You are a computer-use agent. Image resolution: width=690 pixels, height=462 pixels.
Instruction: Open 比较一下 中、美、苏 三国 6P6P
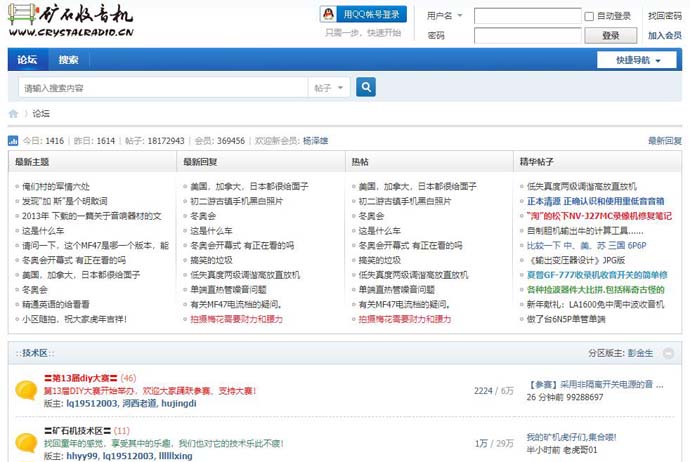[x=587, y=246]
